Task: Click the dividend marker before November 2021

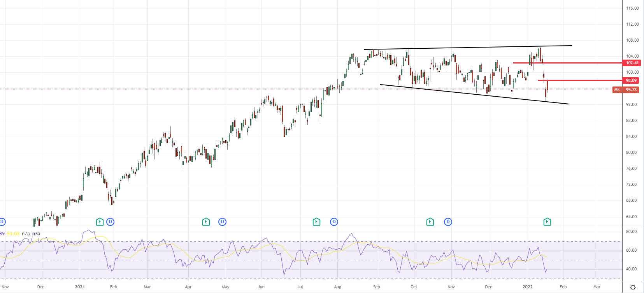Action: pyautogui.click(x=448, y=222)
